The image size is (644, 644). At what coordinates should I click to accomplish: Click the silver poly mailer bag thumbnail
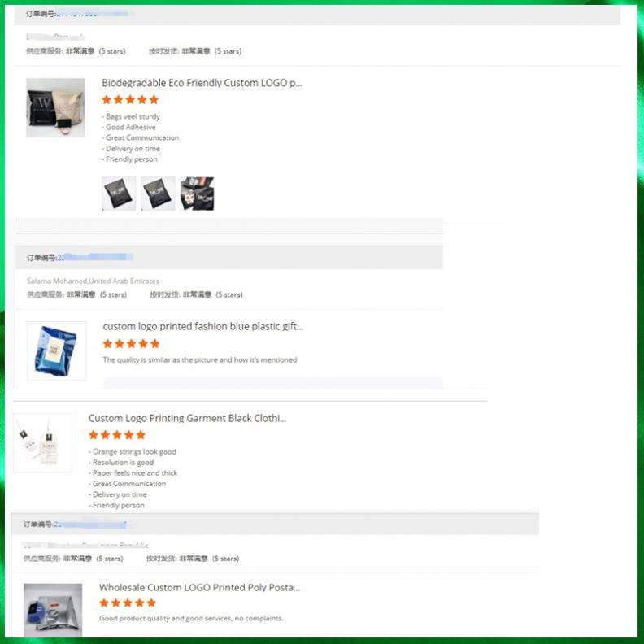pos(53,610)
